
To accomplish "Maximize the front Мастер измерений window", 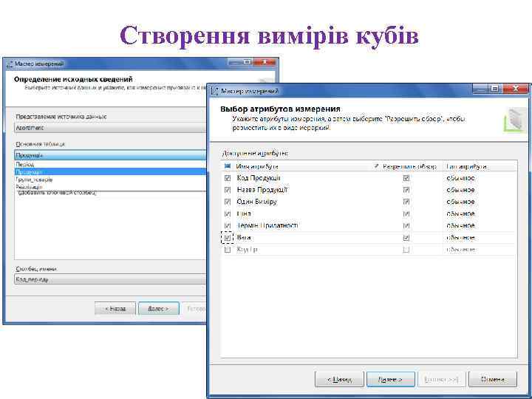I will coord(494,89).
